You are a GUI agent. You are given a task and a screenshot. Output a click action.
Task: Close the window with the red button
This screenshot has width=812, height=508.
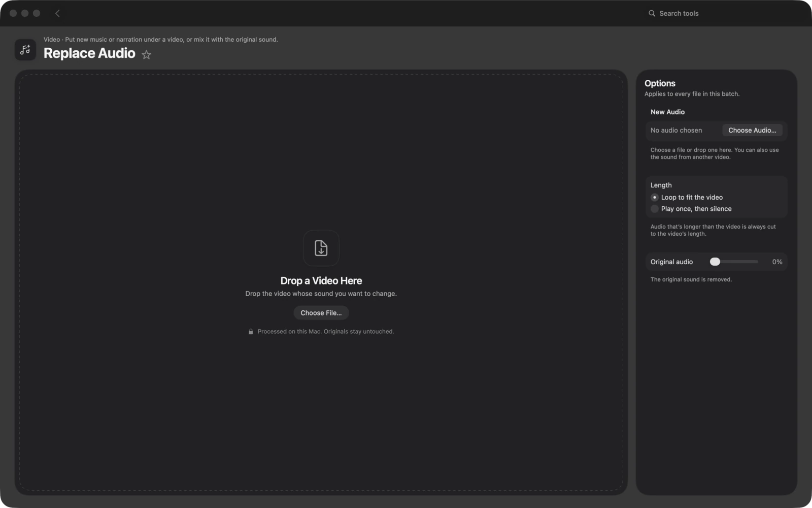click(x=13, y=14)
